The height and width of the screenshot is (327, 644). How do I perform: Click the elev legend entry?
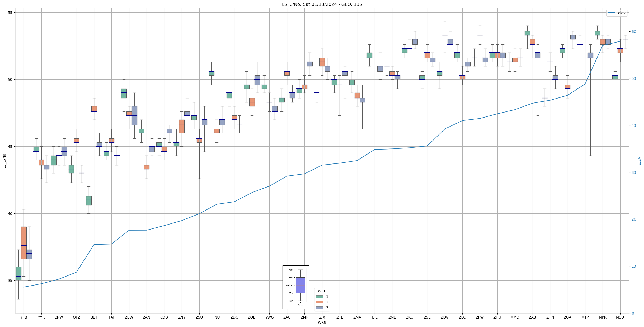[617, 13]
